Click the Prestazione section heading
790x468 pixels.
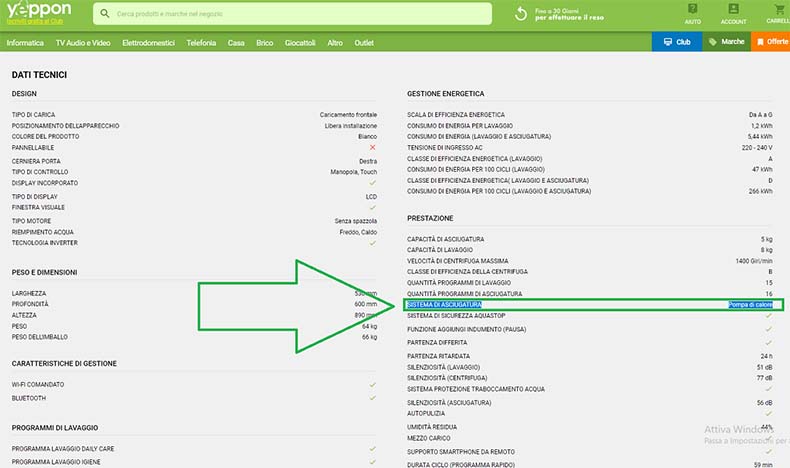(430, 218)
